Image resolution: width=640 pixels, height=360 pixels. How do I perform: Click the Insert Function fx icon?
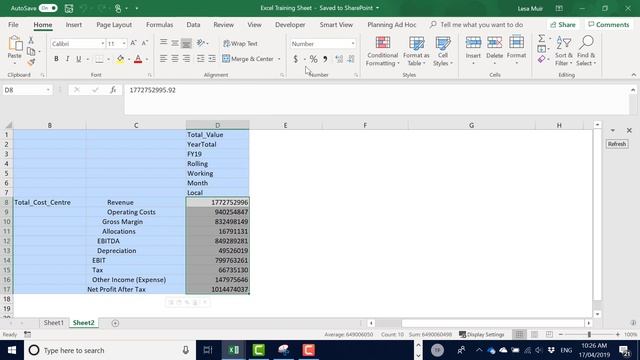tap(113, 90)
